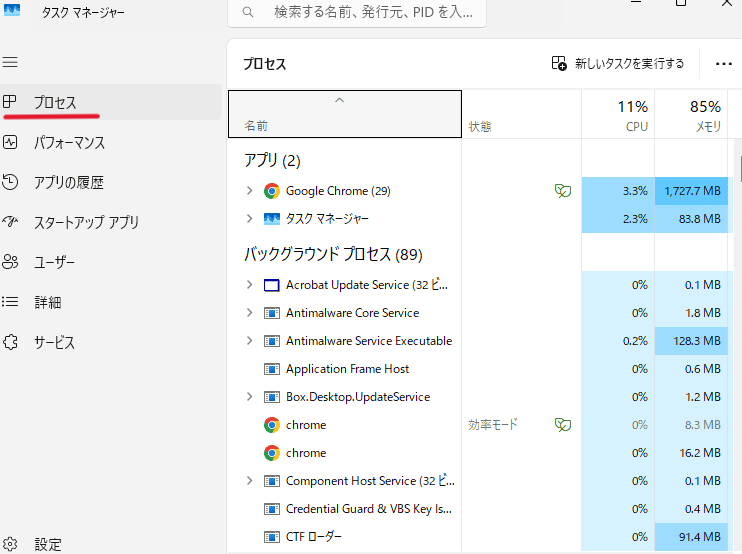Switch to the パフォーマンス page
The height and width of the screenshot is (554, 742).
pyautogui.click(x=111, y=142)
